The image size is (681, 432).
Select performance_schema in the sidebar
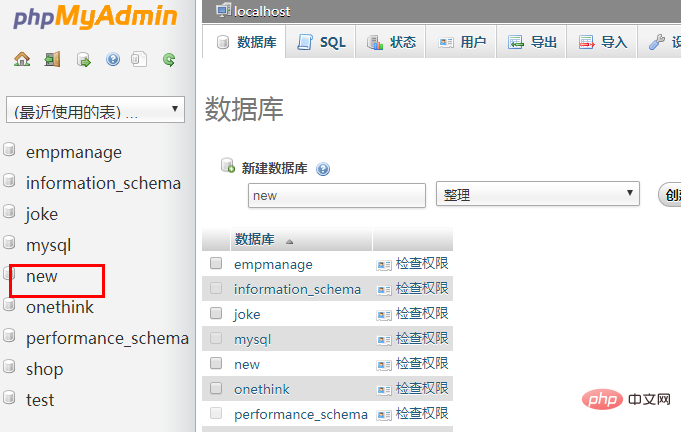tap(107, 338)
